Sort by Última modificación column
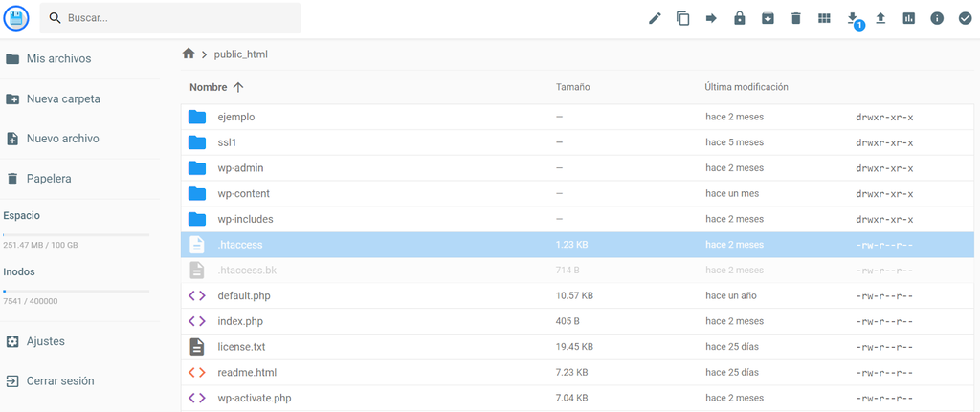The width and height of the screenshot is (980, 412). [746, 87]
